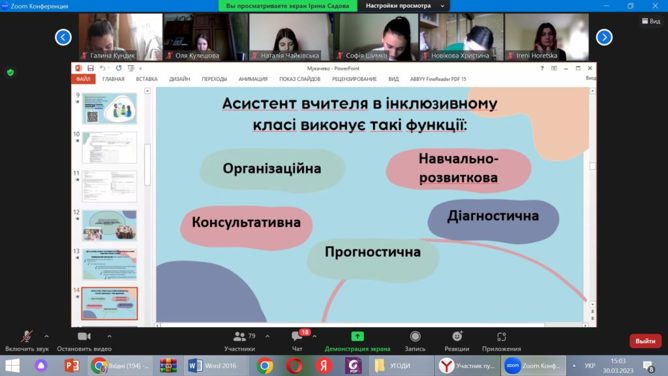
Task: Click the green encryption shield icon
Action: tap(11, 72)
